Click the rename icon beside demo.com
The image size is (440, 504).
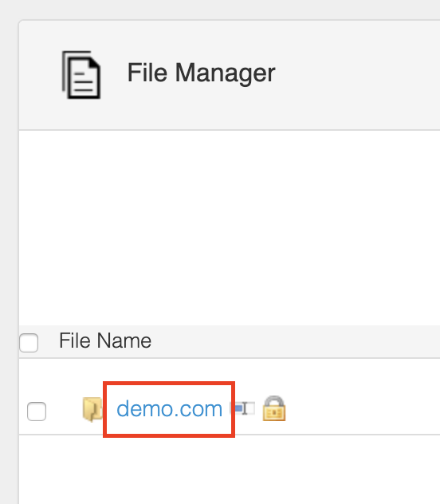pos(242,408)
